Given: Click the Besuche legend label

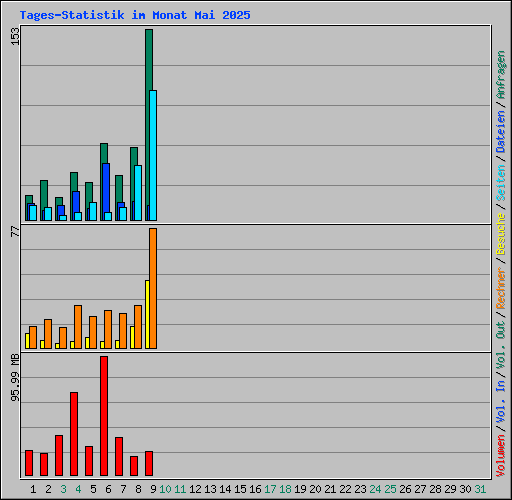Looking at the screenshot, I should [x=501, y=234].
